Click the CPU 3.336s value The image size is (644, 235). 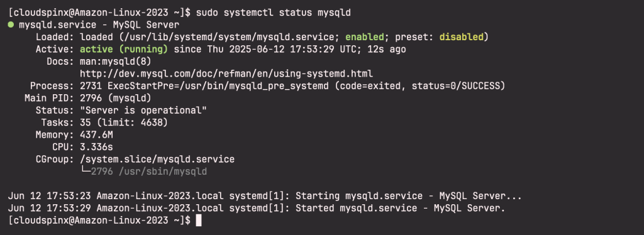click(x=96, y=147)
